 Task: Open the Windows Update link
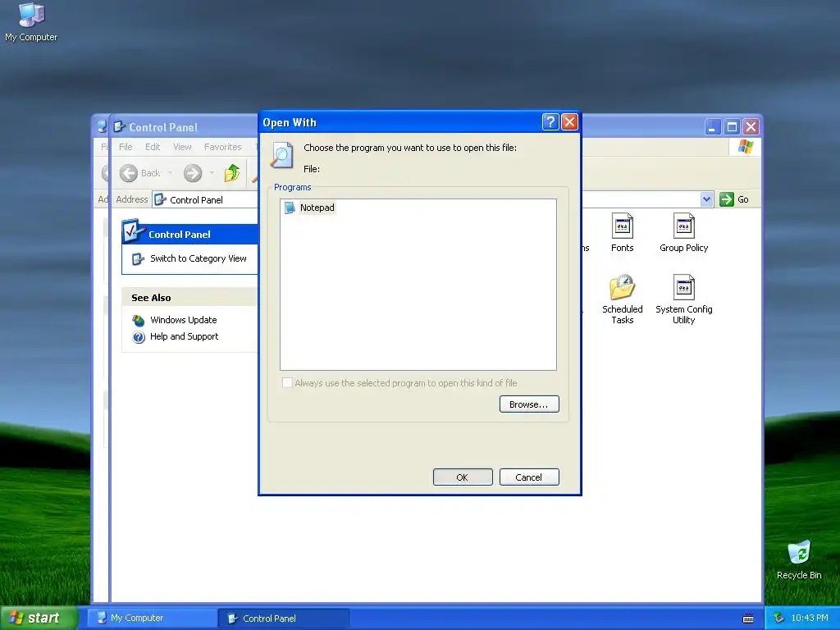pos(183,320)
